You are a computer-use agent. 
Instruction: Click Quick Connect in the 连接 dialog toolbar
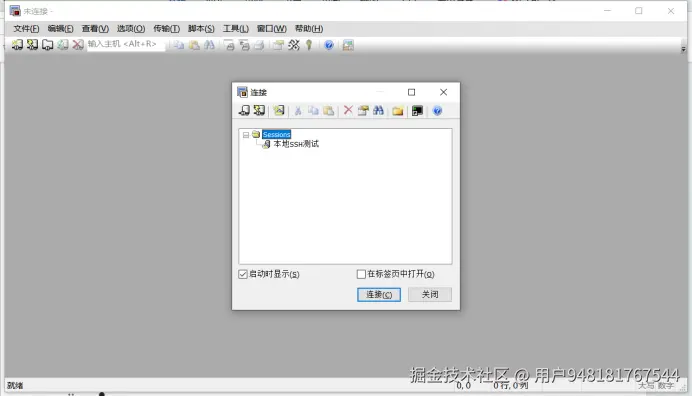coord(259,110)
